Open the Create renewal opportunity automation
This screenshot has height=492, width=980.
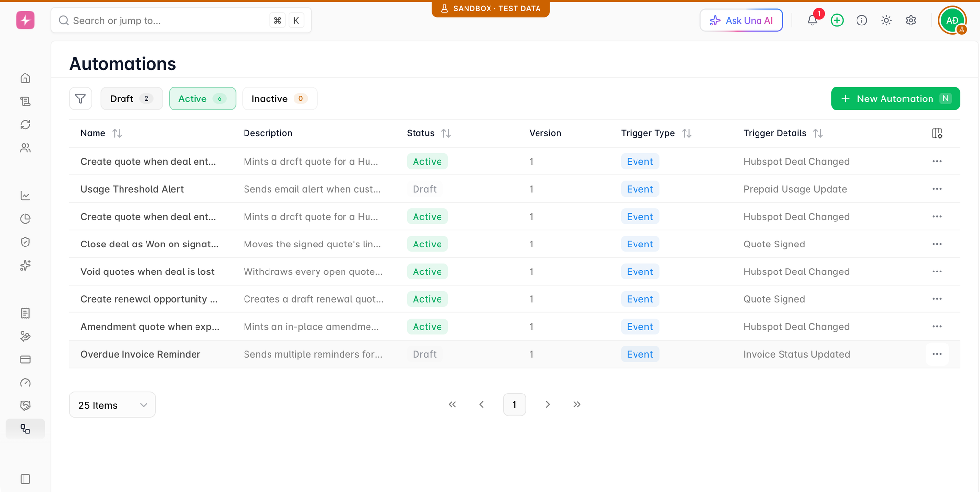pos(149,299)
